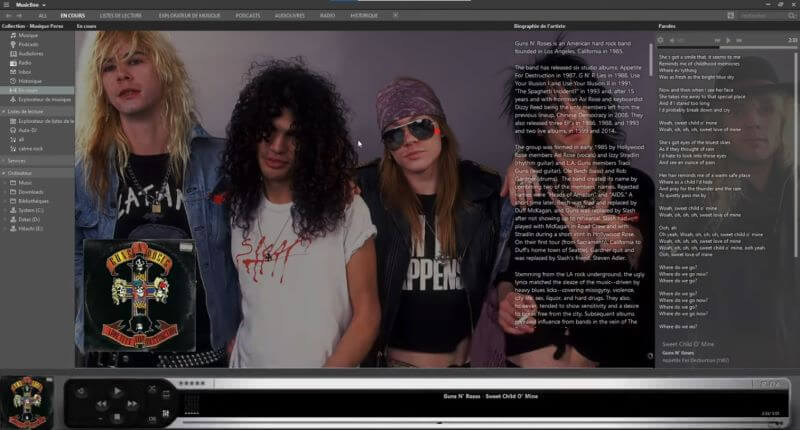Click the artist biography scrollbar

(651, 60)
